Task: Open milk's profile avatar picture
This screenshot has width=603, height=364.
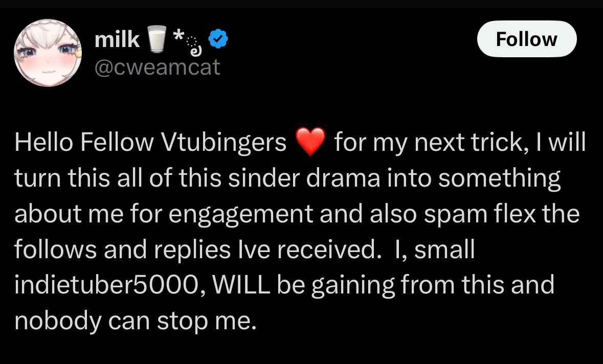Action: 47,53
